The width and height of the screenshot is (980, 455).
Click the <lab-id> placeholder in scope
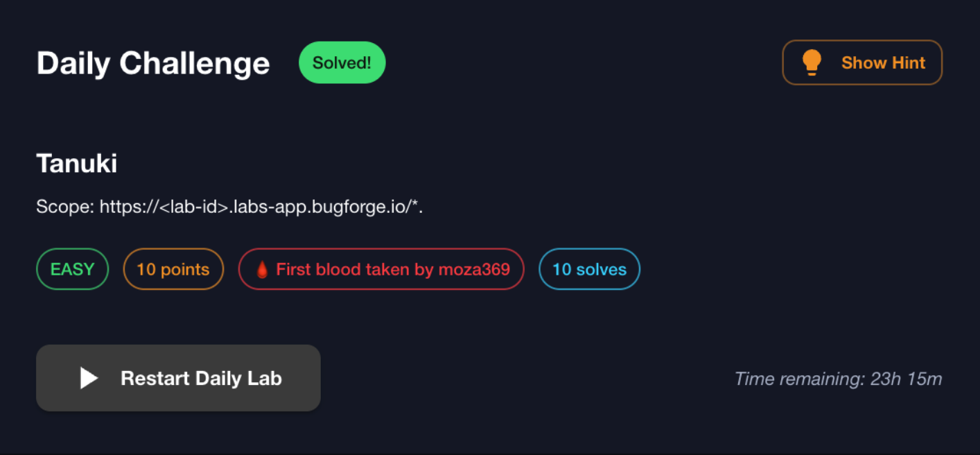[196, 206]
